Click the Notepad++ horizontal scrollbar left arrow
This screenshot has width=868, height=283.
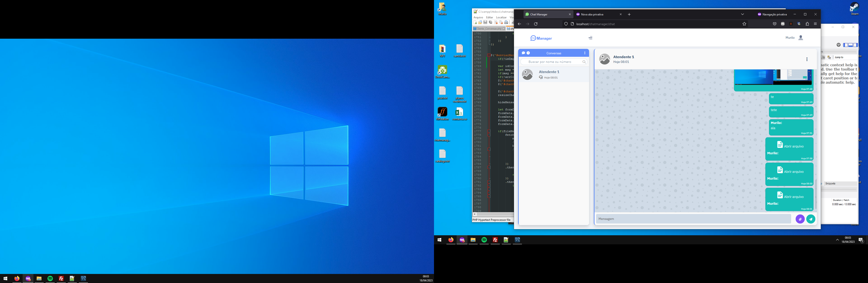[x=475, y=214]
